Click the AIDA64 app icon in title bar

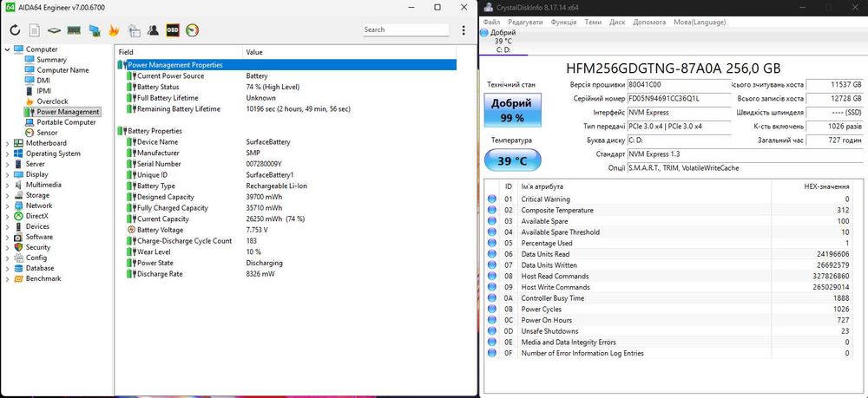pos(10,8)
